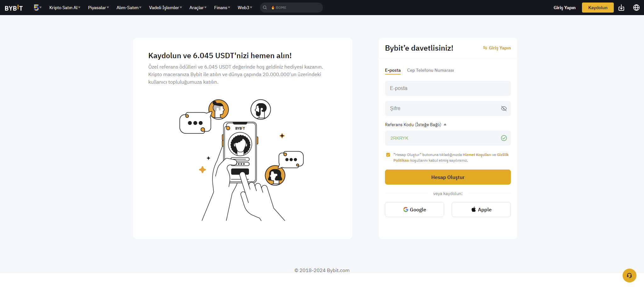Expand Piyasalar dropdown menu
This screenshot has height=290, width=644.
pyautogui.click(x=99, y=8)
